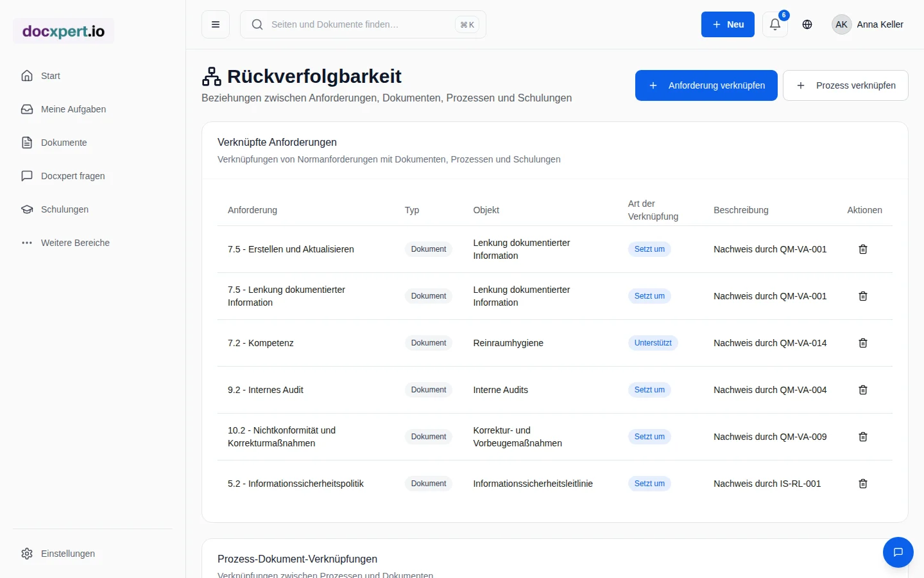This screenshot has width=924, height=578.
Task: Go to Start in the sidebar
Action: point(92,76)
